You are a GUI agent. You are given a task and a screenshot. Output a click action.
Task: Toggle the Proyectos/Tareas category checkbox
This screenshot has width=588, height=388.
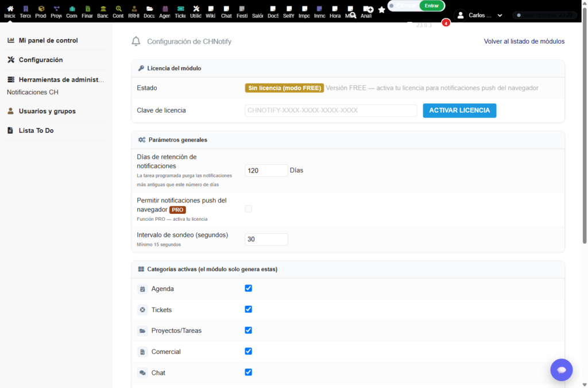point(248,330)
